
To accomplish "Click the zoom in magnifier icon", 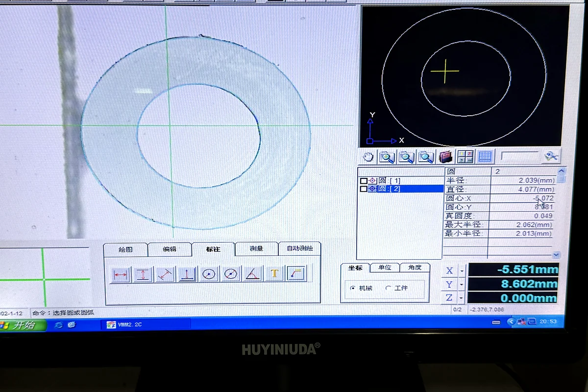I will pos(387,157).
